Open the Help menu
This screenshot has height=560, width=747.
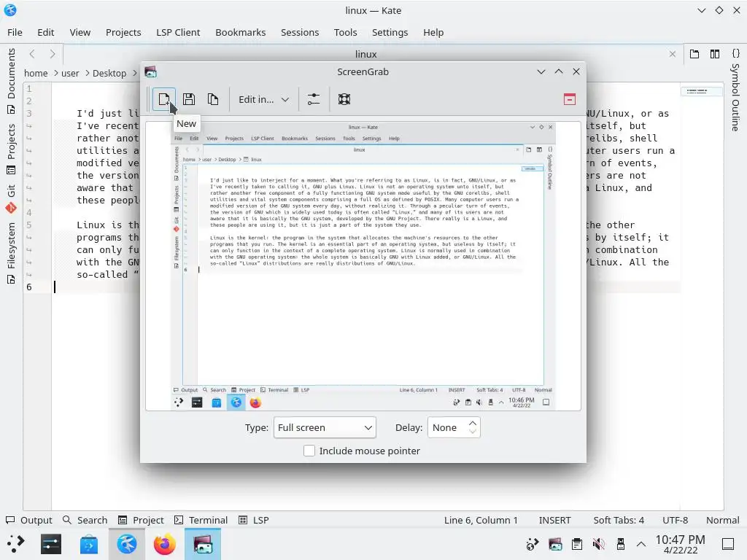(433, 32)
